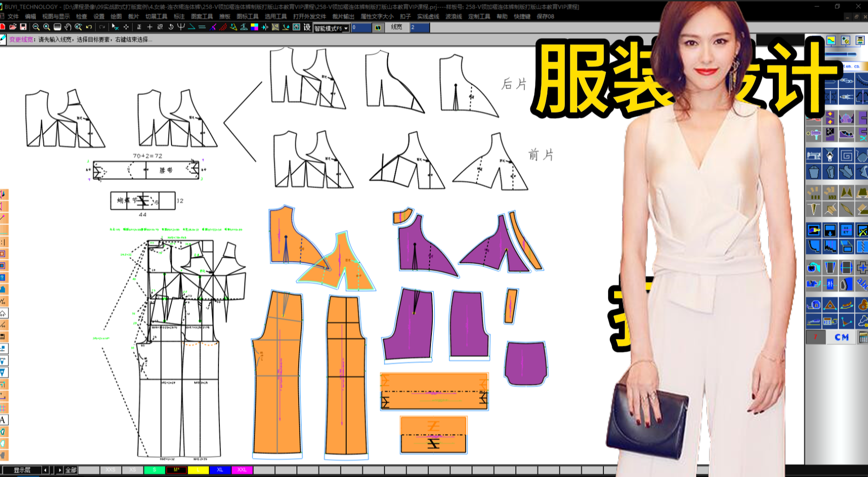The height and width of the screenshot is (477, 868).
Task: Click the 线宽 value field showing 2
Action: pos(420,28)
